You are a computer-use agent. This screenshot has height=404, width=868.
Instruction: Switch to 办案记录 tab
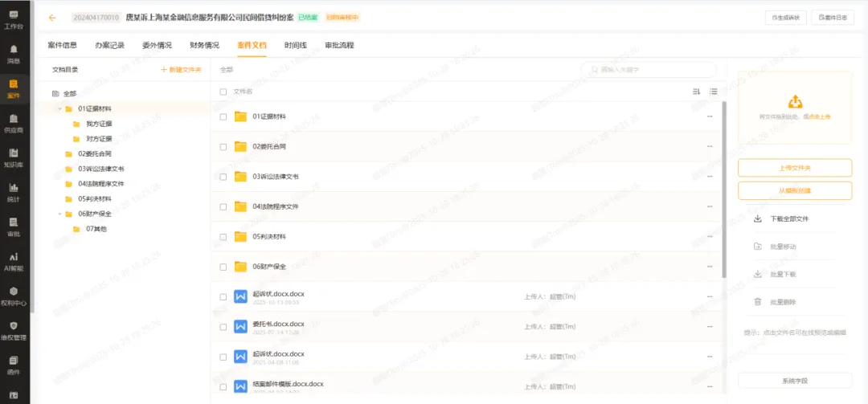tap(109, 46)
